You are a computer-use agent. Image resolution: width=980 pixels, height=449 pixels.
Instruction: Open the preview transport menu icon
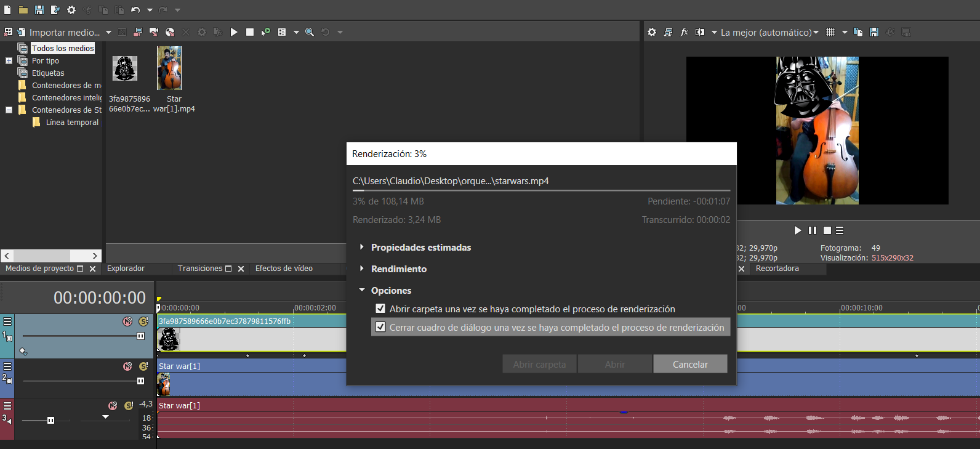click(840, 230)
